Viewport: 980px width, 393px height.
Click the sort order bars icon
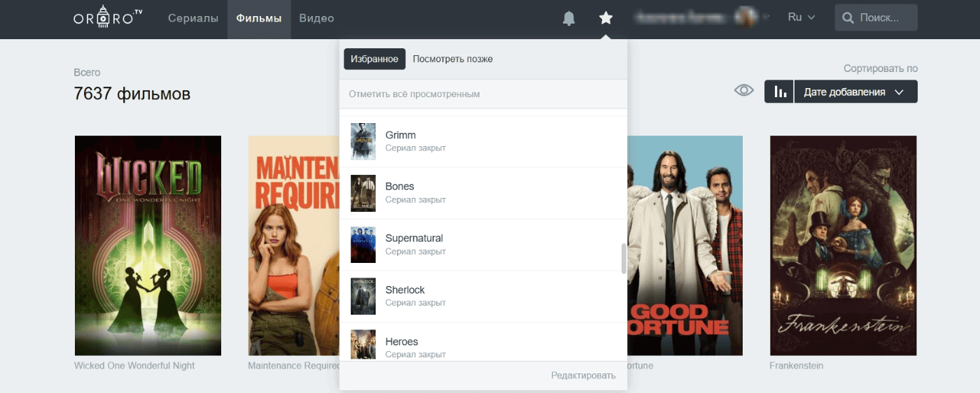[x=779, y=92]
